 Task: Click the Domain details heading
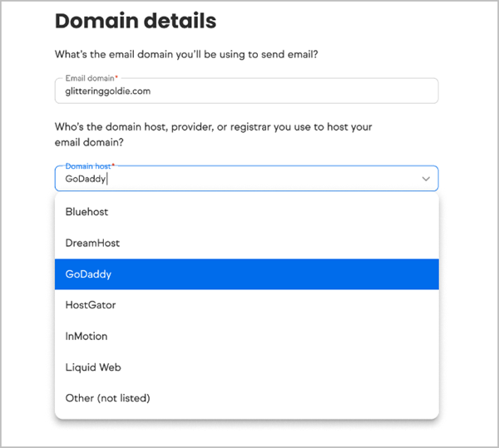click(136, 21)
